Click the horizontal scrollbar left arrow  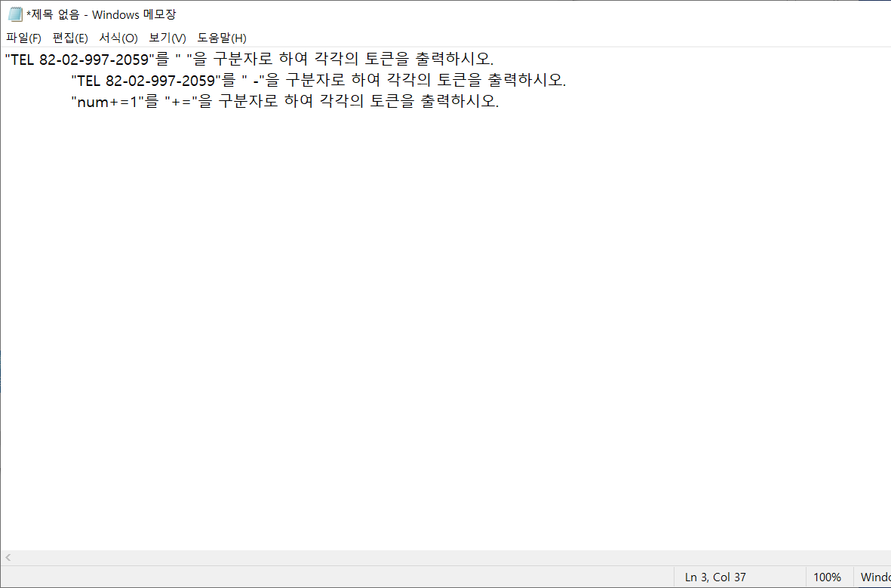coord(8,558)
